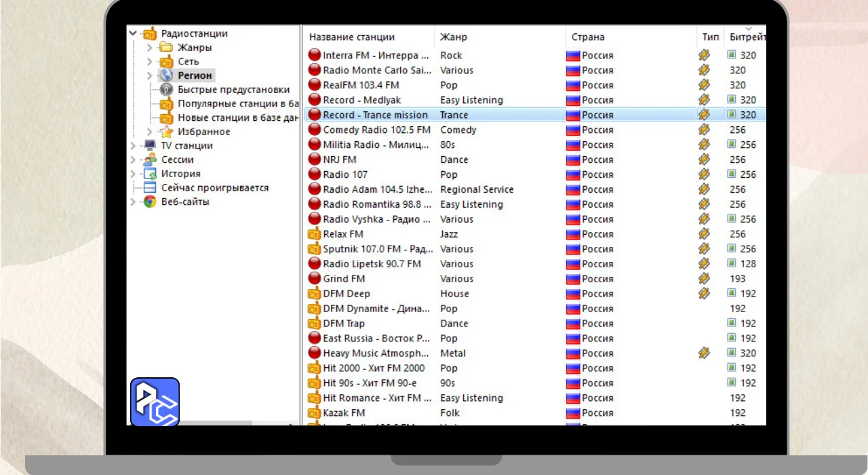Collapse the Радиостанции tree node

click(x=133, y=33)
